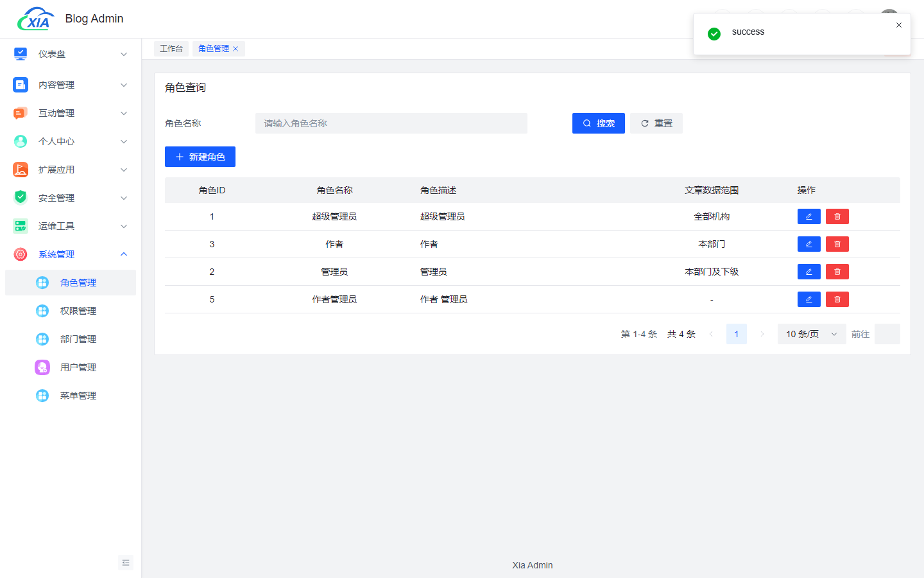Close the 角色管理 tab with X
Image resolution: width=924 pixels, height=578 pixels.
tap(235, 49)
